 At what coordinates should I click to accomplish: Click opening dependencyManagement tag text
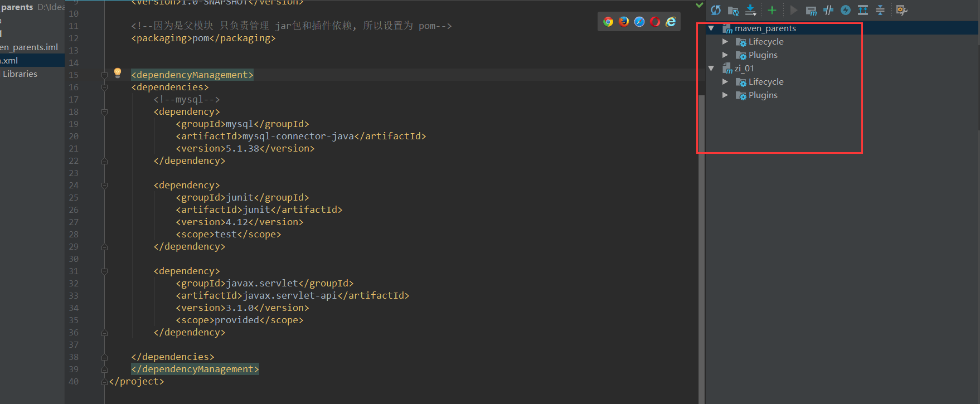click(192, 75)
